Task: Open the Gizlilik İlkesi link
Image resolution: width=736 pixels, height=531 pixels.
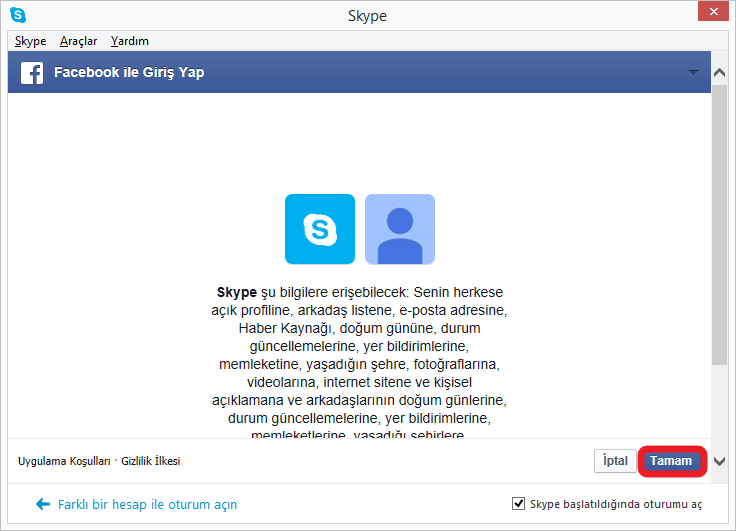Action: pos(151,461)
